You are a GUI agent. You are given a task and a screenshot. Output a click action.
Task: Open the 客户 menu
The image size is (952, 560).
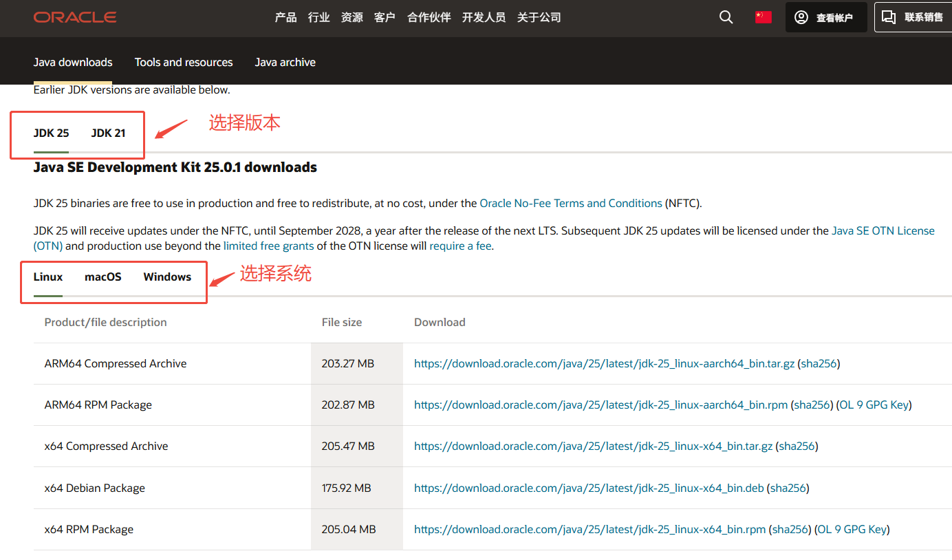tap(385, 17)
